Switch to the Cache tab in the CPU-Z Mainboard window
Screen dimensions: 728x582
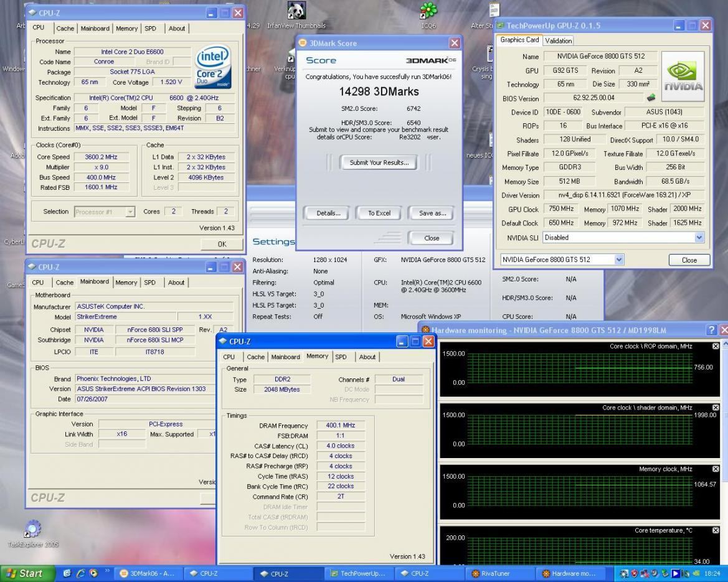[x=65, y=283]
